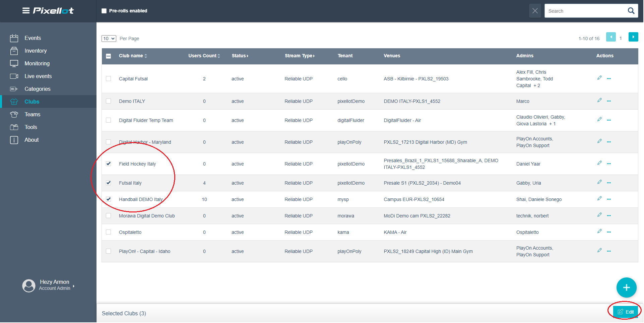Screen dimensions: 644x323
Task: Click the add club plus button
Action: coord(626,287)
